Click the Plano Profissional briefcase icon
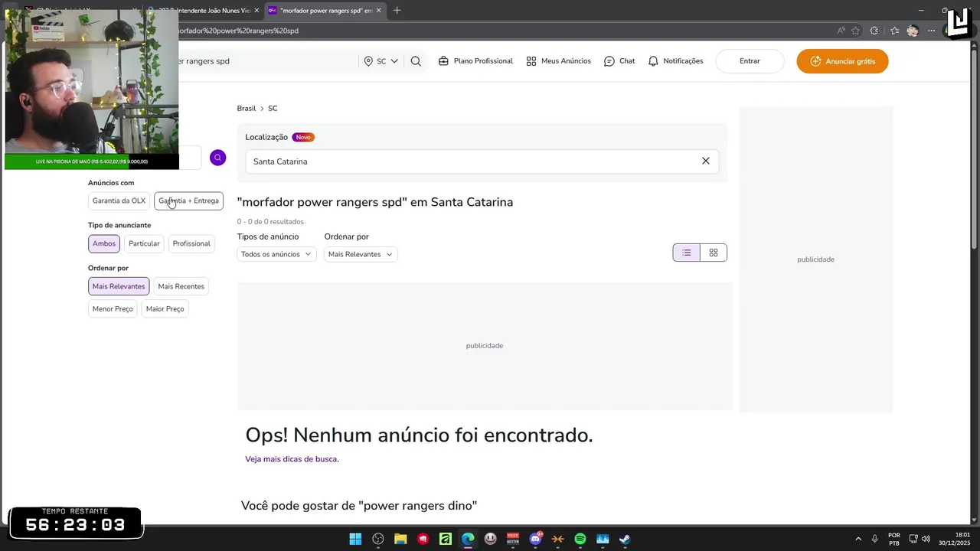The height and width of the screenshot is (551, 980). click(443, 61)
